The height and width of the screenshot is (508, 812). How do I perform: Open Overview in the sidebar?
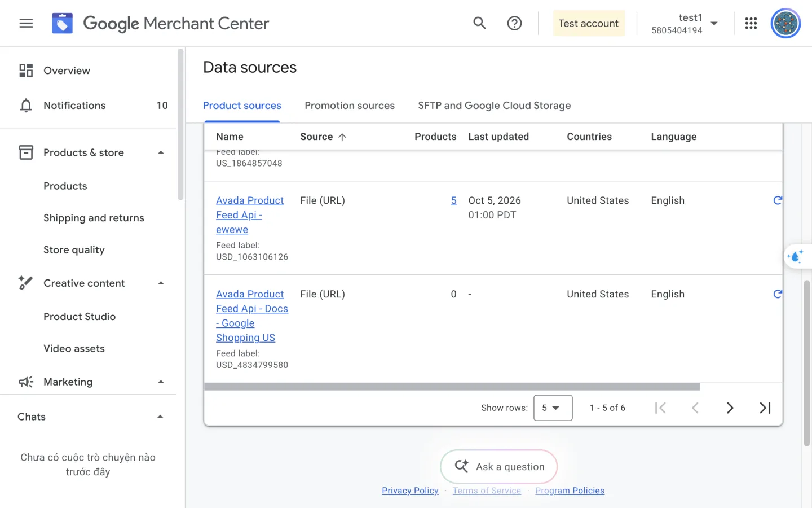pos(67,71)
